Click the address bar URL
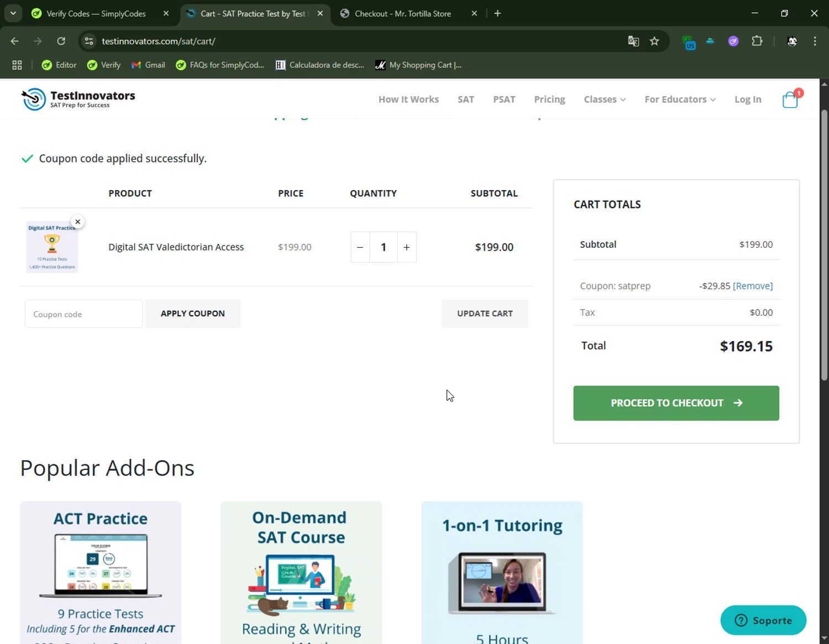Image resolution: width=829 pixels, height=644 pixels. click(159, 41)
